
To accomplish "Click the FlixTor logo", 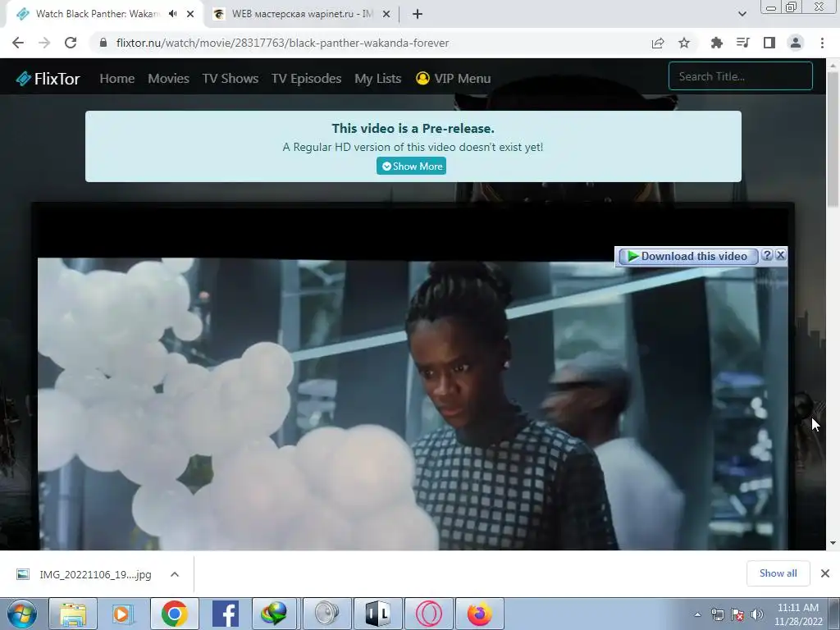I will [48, 79].
